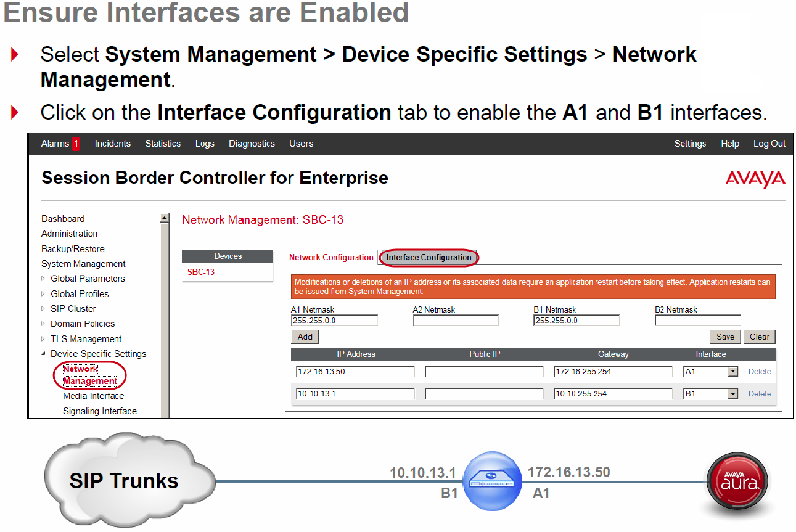The width and height of the screenshot is (796, 532).
Task: Select Media Interface in the sidebar
Action: 93,396
